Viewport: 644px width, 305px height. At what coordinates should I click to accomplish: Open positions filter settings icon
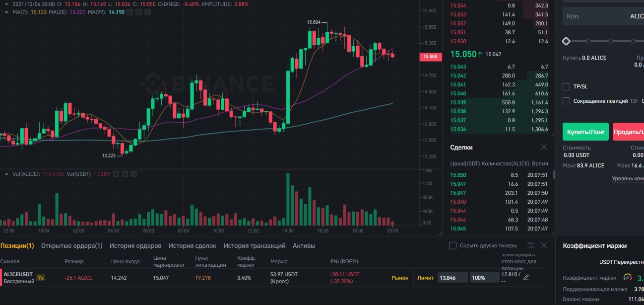pyautogui.click(x=531, y=245)
